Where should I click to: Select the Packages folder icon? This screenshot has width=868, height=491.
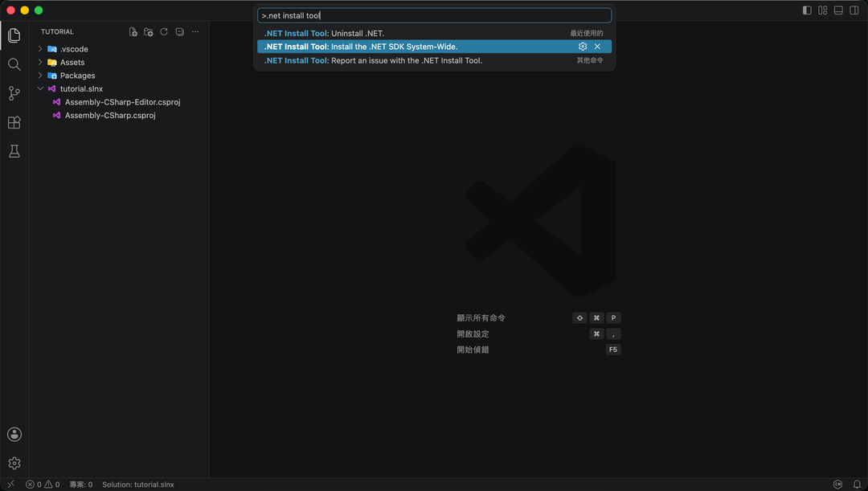52,76
